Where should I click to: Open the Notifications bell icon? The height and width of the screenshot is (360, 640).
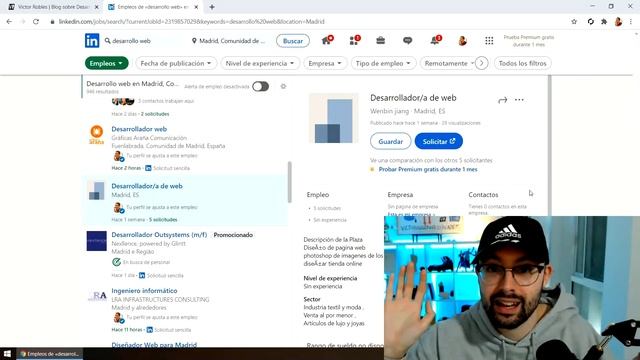435,40
